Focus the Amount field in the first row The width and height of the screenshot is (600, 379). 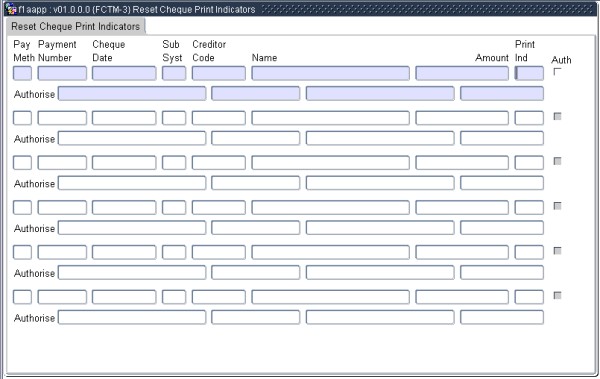click(x=462, y=73)
